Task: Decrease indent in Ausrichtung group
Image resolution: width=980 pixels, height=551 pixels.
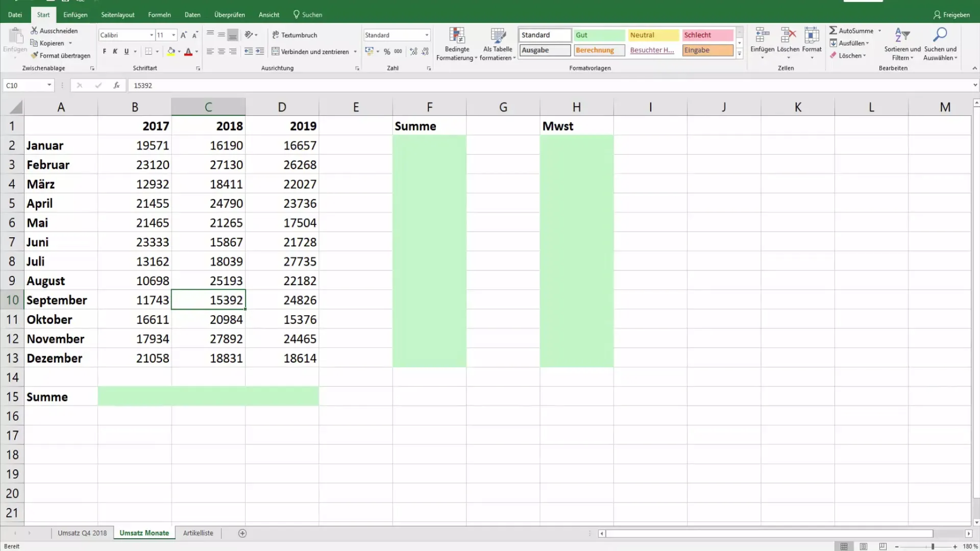Action: click(x=249, y=51)
